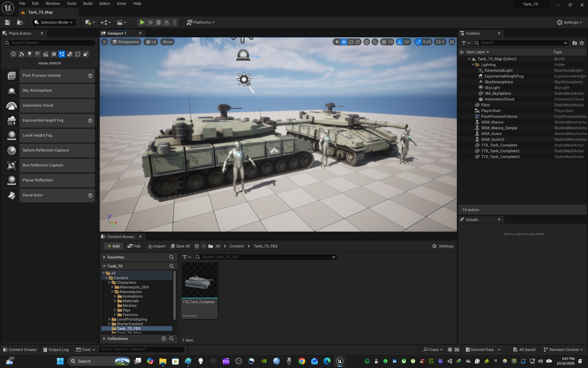Click the Import button
This screenshot has width=588, height=368.
(x=156, y=246)
